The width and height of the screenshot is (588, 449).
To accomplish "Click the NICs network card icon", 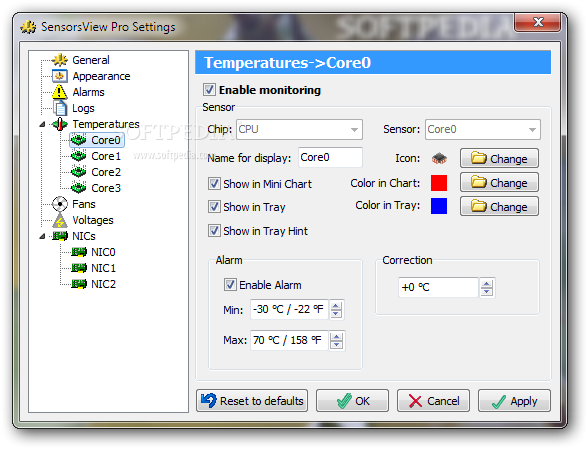I will (x=60, y=236).
